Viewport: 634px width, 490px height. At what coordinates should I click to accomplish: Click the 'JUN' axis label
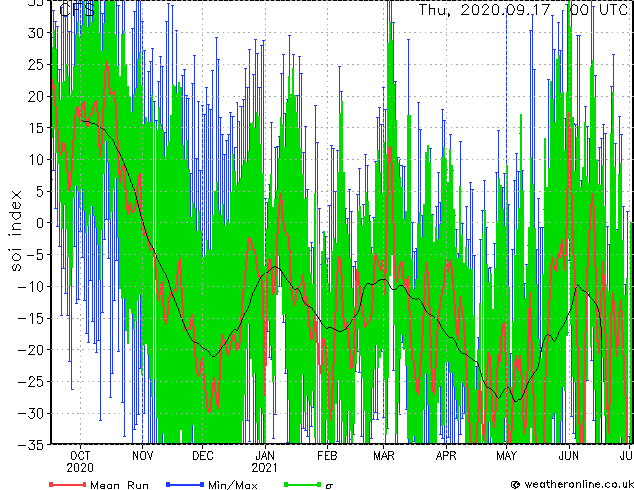(568, 456)
